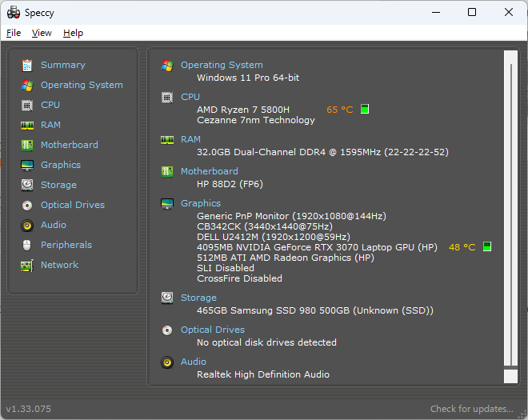Click the Realtek High Definition Audio text
Screen dimensions: 528x420
(263, 374)
